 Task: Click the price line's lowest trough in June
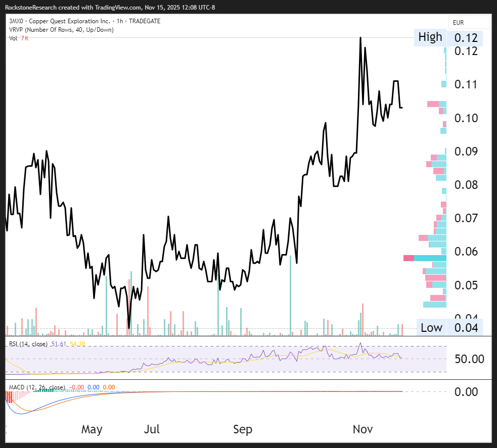pos(129,327)
